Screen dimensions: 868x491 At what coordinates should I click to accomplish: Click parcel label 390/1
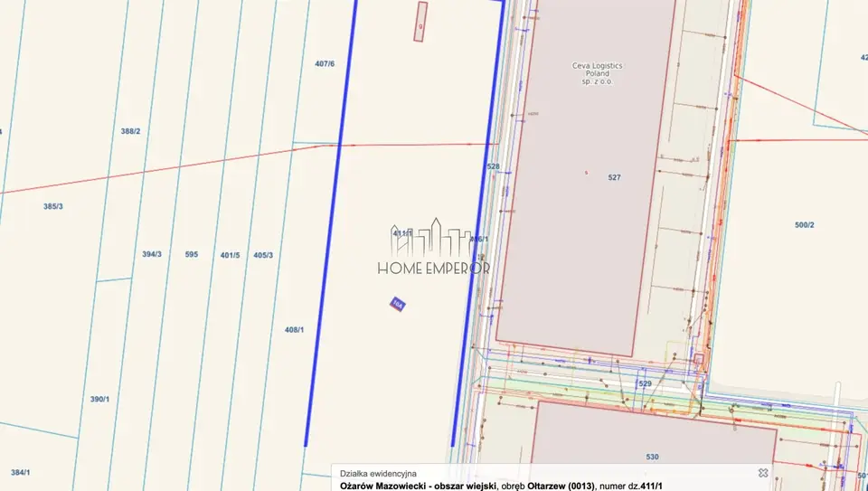pyautogui.click(x=100, y=399)
